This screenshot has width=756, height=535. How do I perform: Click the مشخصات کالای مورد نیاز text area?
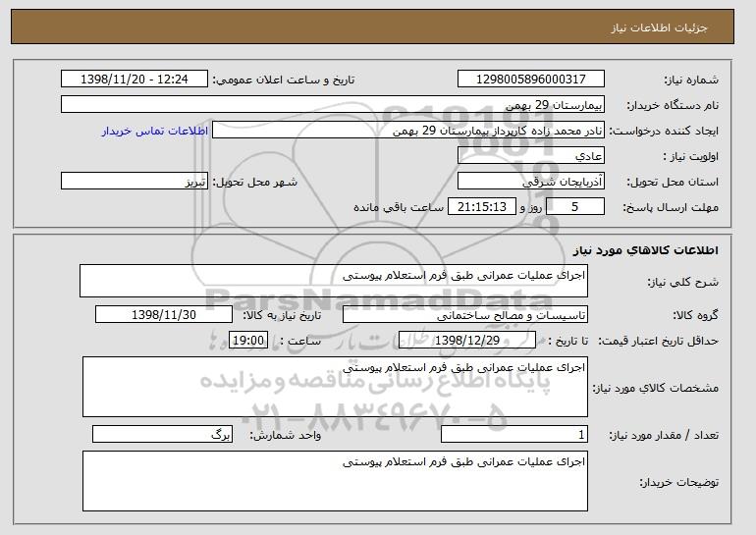pyautogui.click(x=335, y=387)
